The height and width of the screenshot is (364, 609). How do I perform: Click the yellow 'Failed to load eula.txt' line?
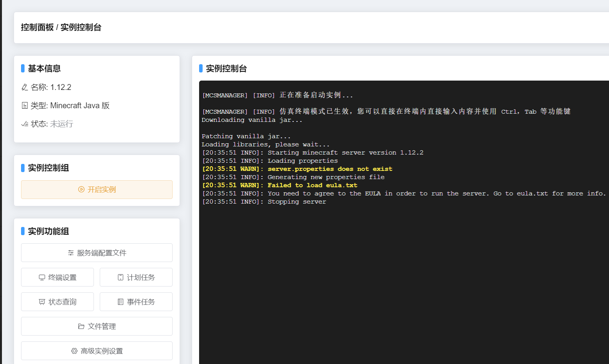(x=312, y=185)
